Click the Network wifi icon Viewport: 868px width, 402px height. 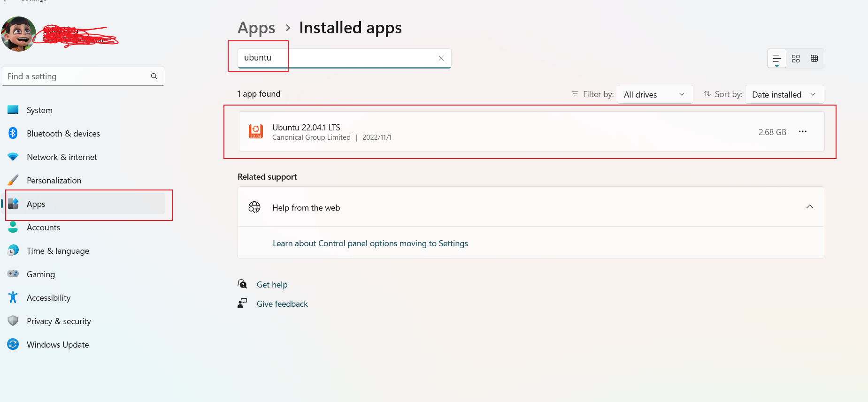click(13, 157)
